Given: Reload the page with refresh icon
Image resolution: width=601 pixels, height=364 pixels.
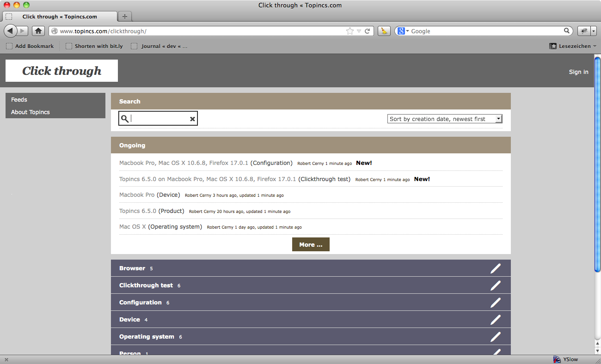Looking at the screenshot, I should [x=368, y=31].
